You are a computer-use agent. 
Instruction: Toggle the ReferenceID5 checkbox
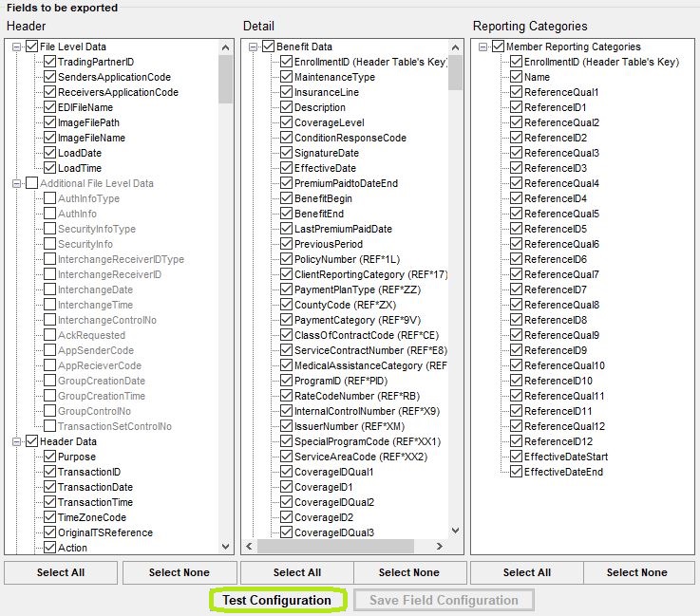coord(517,229)
